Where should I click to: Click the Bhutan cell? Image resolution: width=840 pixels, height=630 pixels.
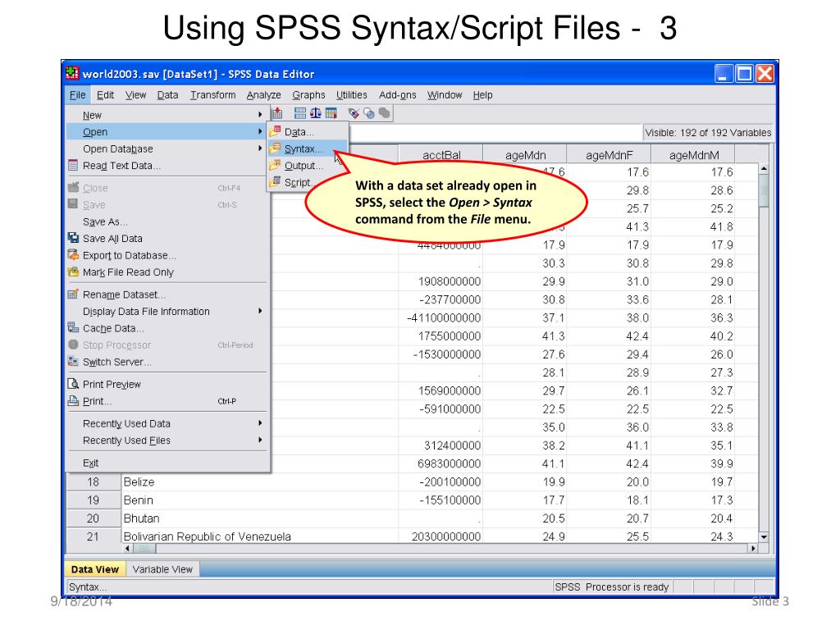[x=260, y=518]
